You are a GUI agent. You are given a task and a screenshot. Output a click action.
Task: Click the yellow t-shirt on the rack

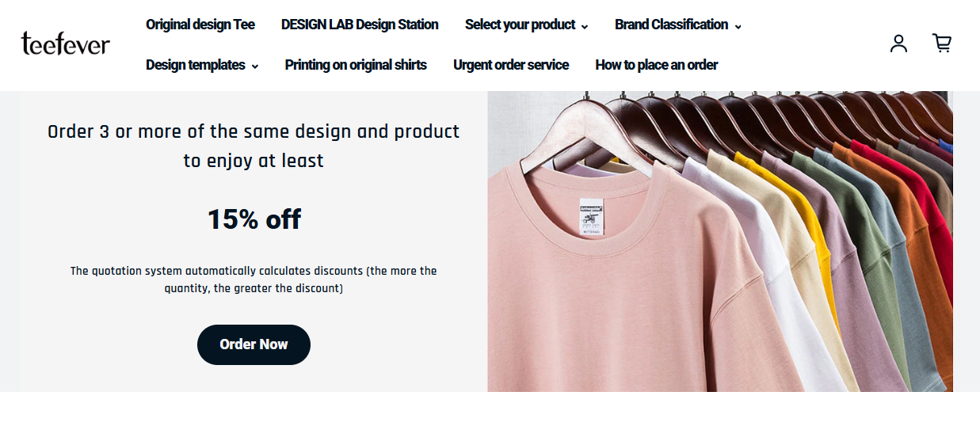click(x=822, y=238)
